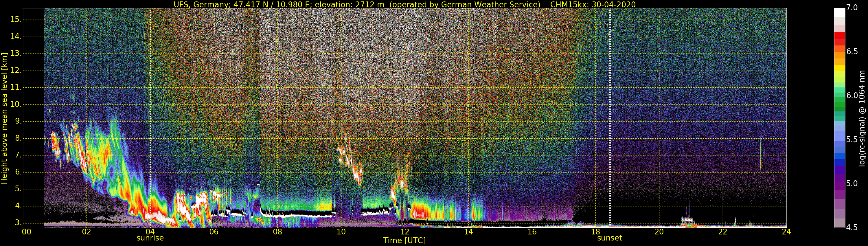Image resolution: width=868 pixels, height=246 pixels.
Task: Click the 'CHM15kx: 30-04-2020' title text
Action: (593, 4)
